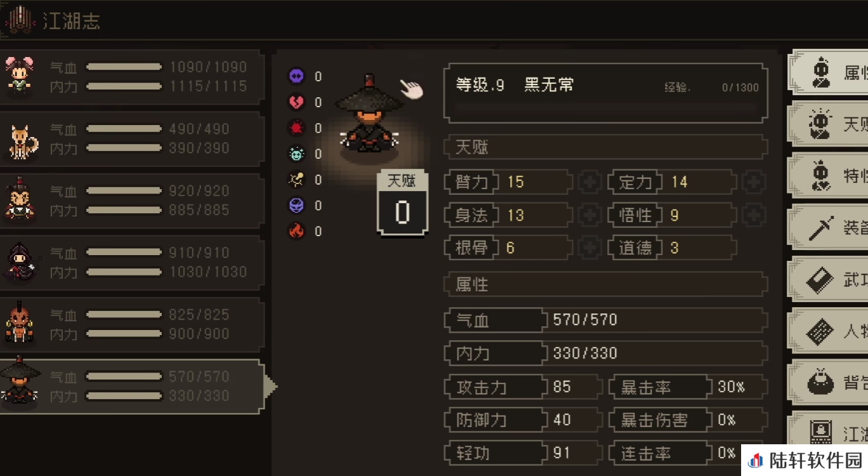
Task: Click the cyan skull status icon
Action: (x=296, y=154)
